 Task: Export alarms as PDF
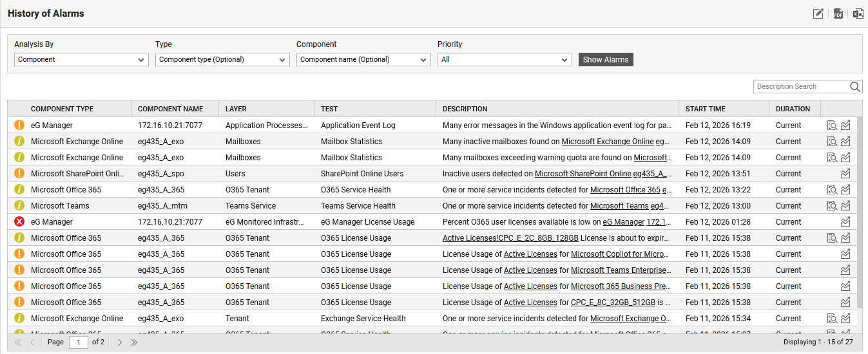click(x=838, y=14)
